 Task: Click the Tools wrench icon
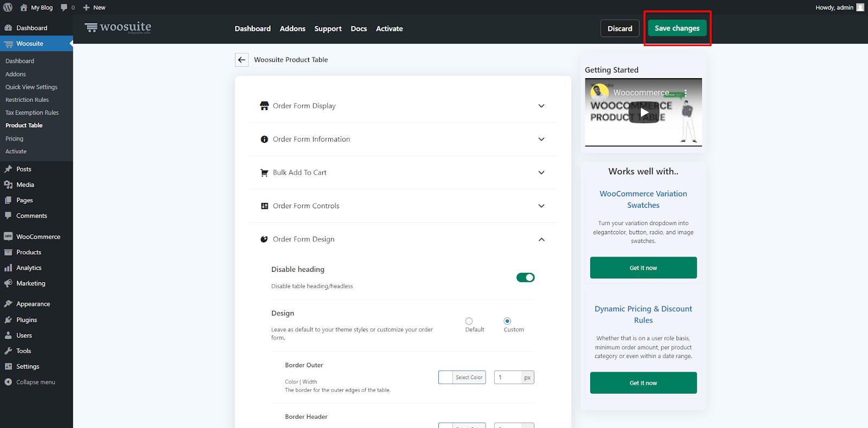coord(8,351)
